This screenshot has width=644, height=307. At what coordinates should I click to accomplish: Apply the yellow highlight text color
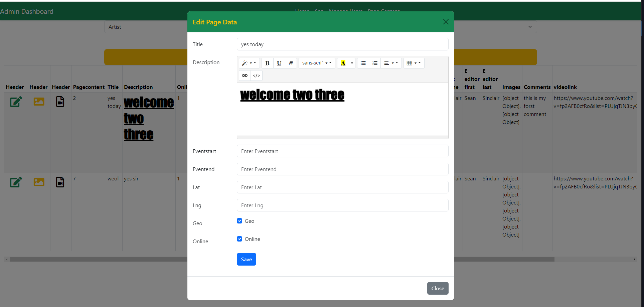(343, 63)
